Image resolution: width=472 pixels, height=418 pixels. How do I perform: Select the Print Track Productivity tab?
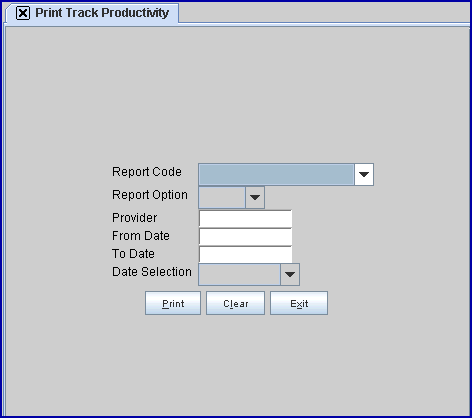click(x=92, y=13)
